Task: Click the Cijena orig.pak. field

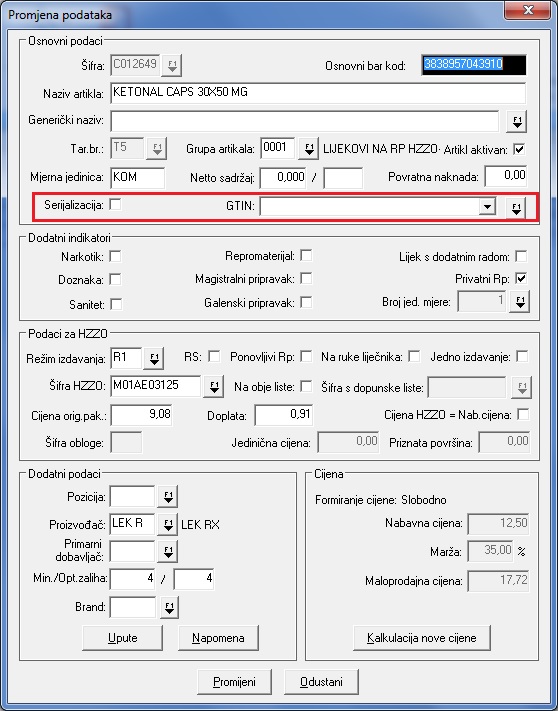Action: coord(141,415)
